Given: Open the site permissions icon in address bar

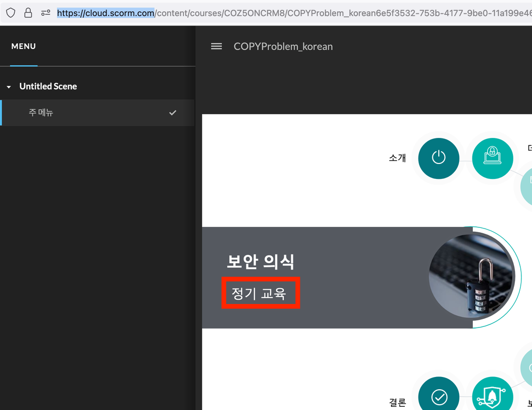Looking at the screenshot, I should click(x=45, y=13).
